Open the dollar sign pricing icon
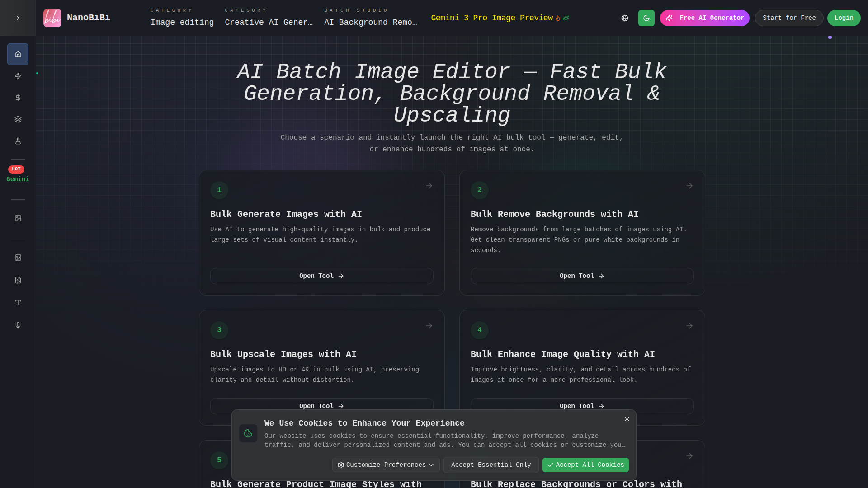This screenshot has width=868, height=488. click(x=18, y=98)
